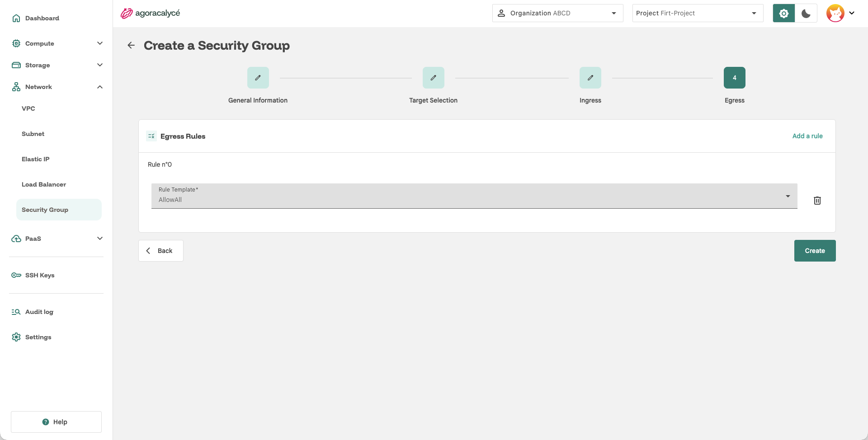Switch to light mode sun toggle
This screenshot has width=868, height=440.
pyautogui.click(x=784, y=13)
